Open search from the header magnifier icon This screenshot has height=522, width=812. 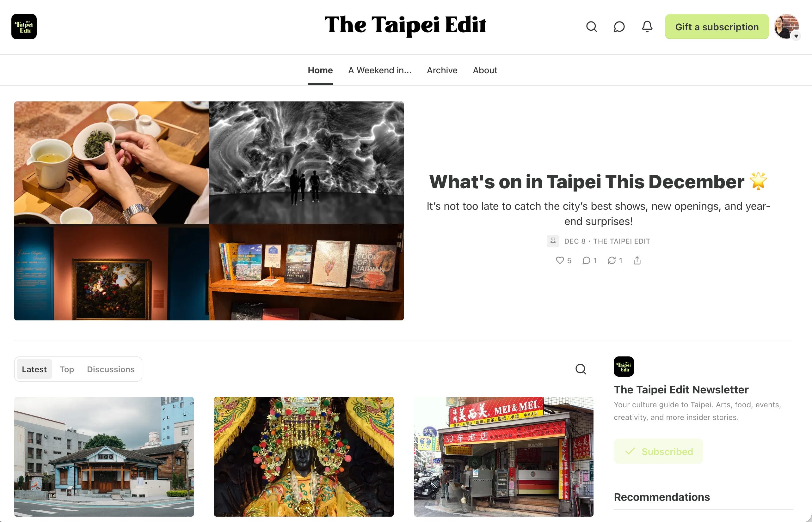591,27
